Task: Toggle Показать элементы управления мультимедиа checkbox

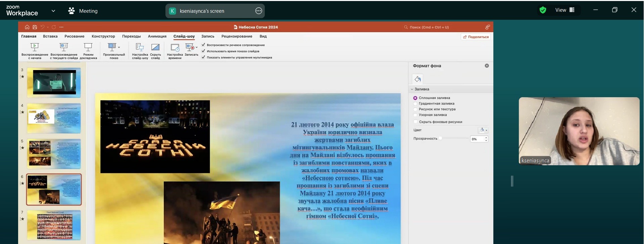Action: tap(203, 57)
